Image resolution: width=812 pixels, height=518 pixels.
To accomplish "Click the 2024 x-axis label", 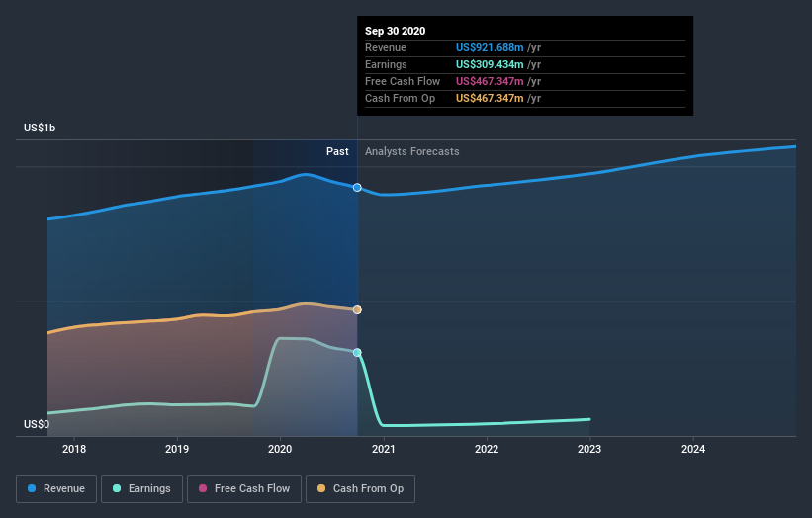I will (693, 449).
